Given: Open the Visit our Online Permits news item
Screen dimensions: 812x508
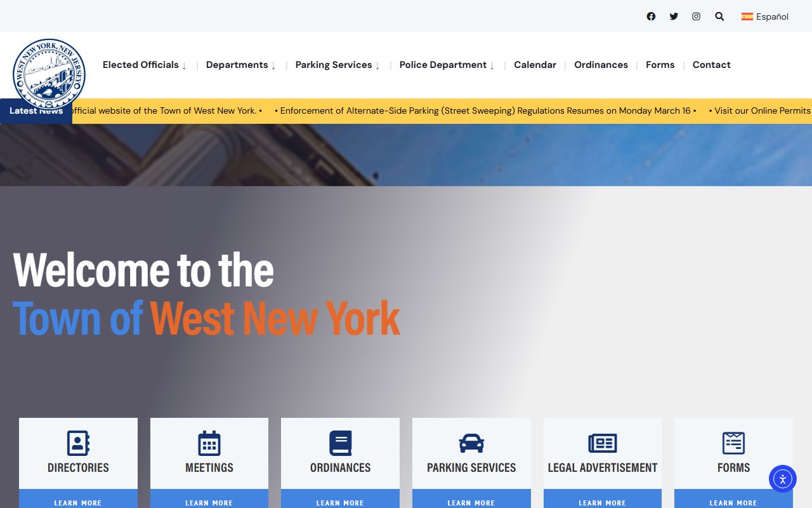Looking at the screenshot, I should [x=760, y=110].
